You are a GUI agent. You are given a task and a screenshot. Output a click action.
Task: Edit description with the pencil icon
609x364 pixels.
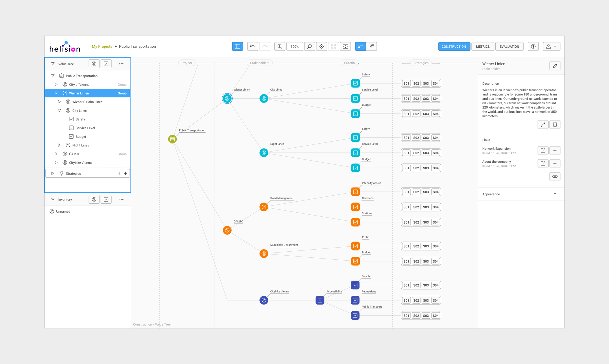click(x=543, y=125)
